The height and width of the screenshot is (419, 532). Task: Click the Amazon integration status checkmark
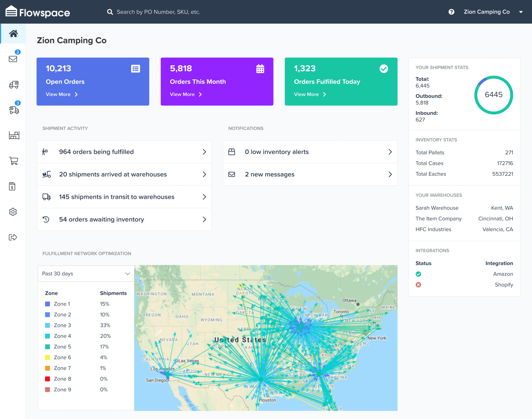pyautogui.click(x=418, y=274)
